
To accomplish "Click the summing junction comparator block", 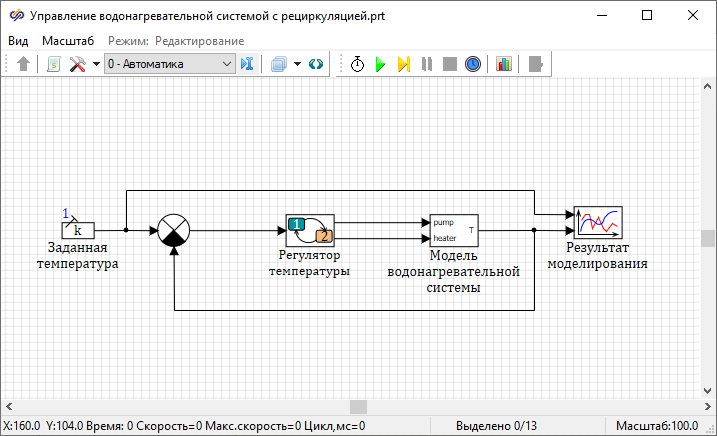I will (x=174, y=231).
